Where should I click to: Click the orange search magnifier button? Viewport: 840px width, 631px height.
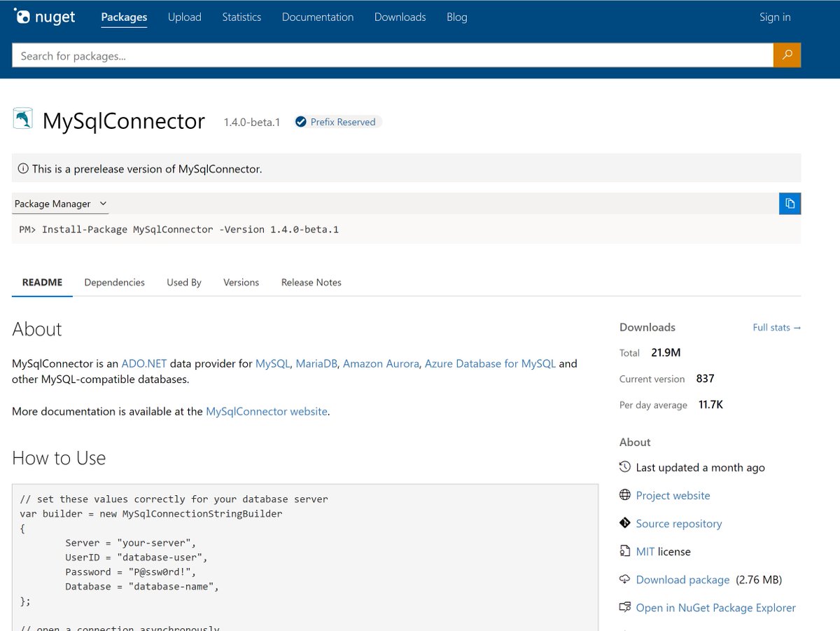(787, 55)
